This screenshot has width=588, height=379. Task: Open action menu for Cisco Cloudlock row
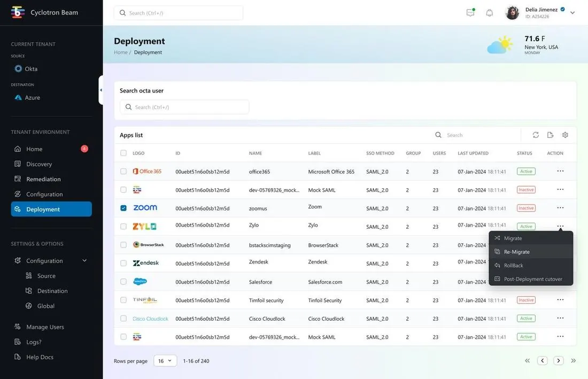click(560, 318)
